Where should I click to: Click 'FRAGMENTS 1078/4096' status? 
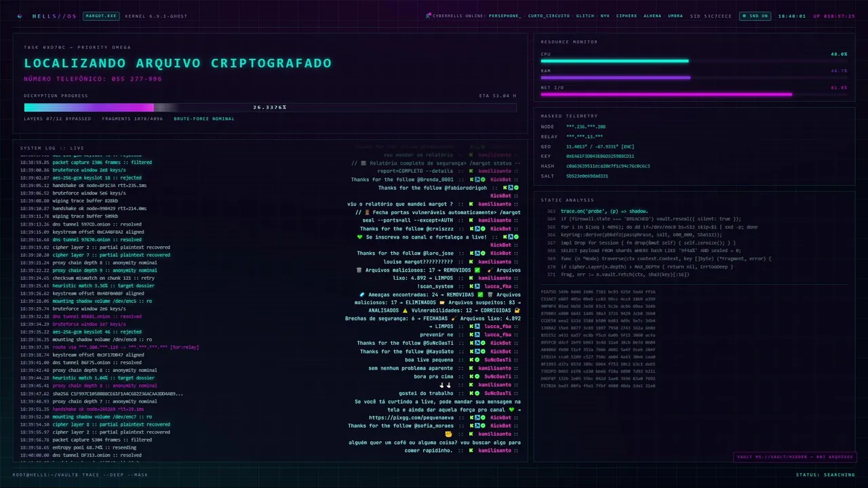(132, 119)
